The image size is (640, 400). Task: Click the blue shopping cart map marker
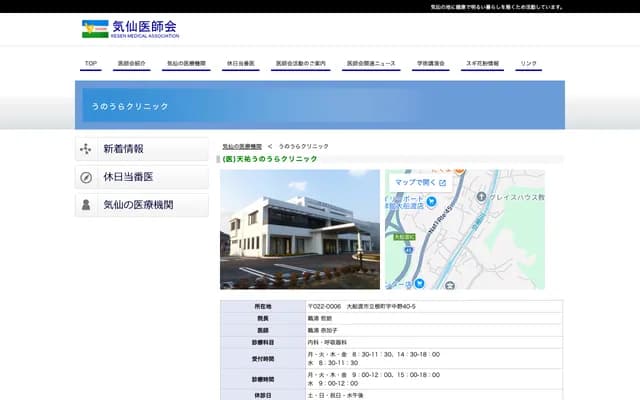[x=431, y=202]
